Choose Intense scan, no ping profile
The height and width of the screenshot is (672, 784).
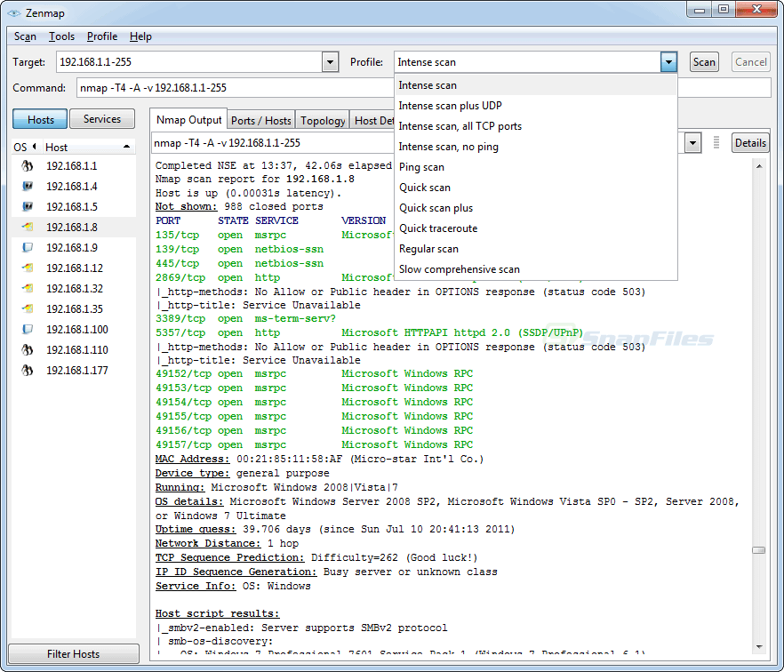(x=535, y=147)
